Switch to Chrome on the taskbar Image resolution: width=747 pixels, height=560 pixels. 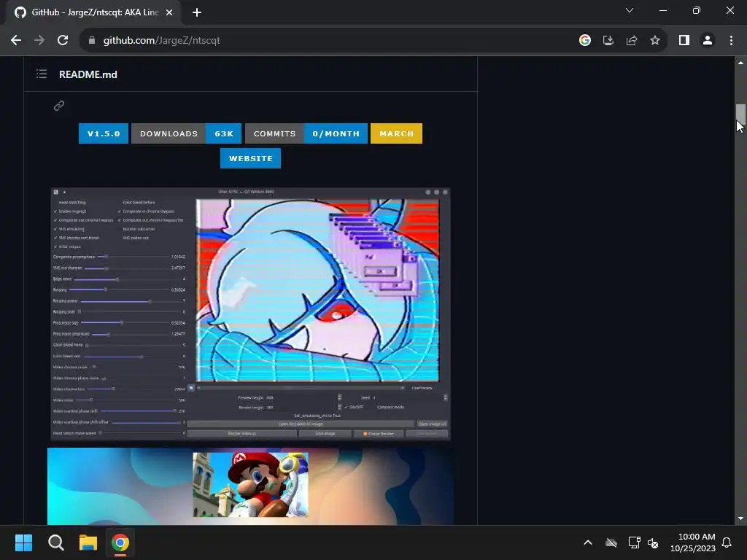click(120, 542)
